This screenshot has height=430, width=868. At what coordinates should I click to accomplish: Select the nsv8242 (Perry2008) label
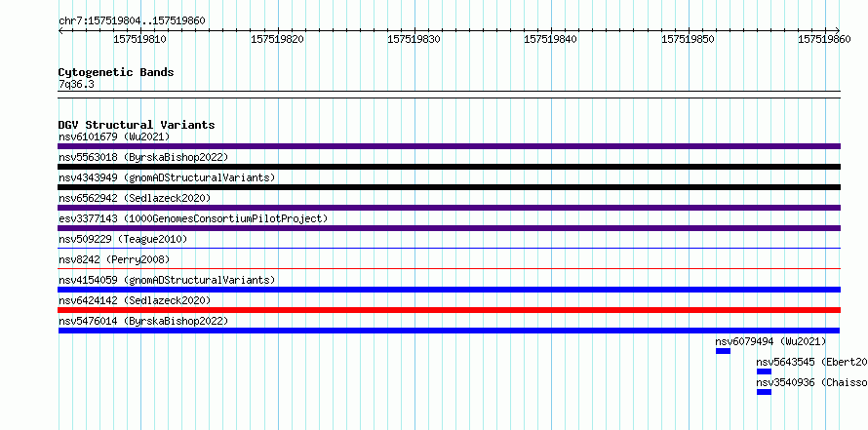(114, 259)
